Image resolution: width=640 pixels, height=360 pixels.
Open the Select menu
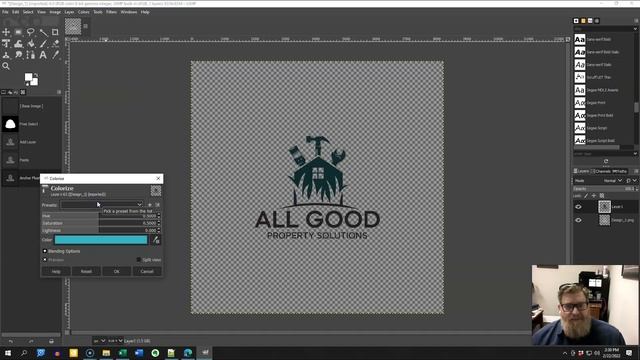click(x=28, y=12)
